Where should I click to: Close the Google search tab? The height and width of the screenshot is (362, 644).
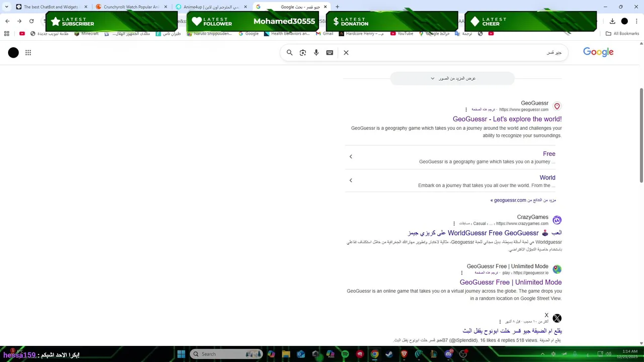pyautogui.click(x=325, y=7)
